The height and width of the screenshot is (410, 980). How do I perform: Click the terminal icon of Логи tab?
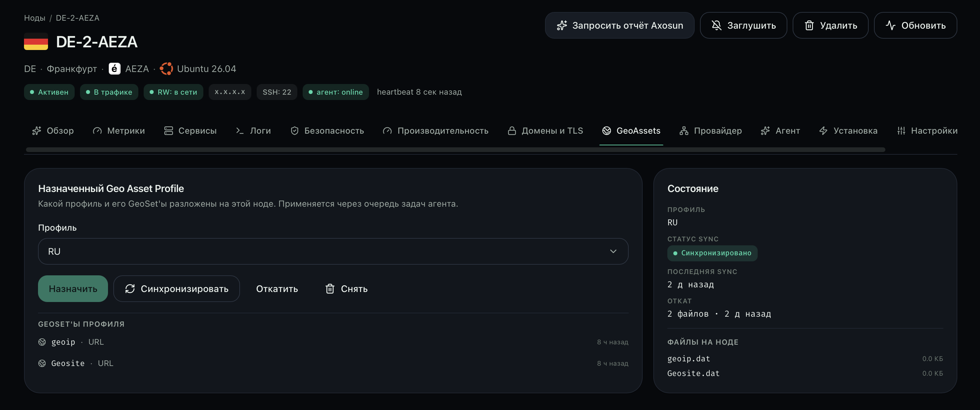pos(240,131)
